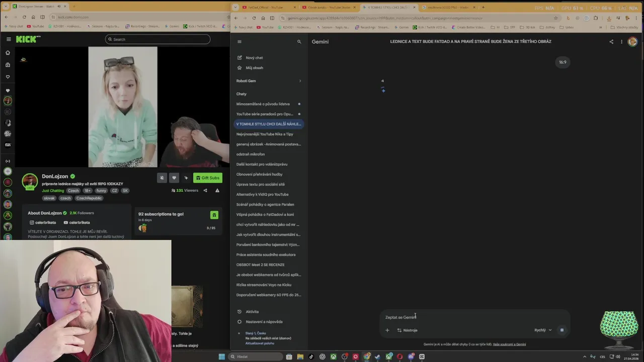The width and height of the screenshot is (644, 362).
Task: Reload the Kick browser page
Action: point(24,17)
